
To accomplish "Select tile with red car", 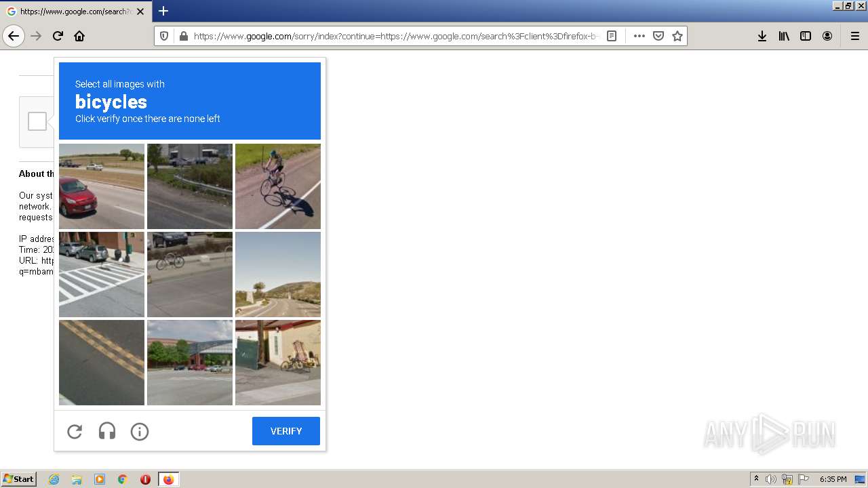I will 102,186.
